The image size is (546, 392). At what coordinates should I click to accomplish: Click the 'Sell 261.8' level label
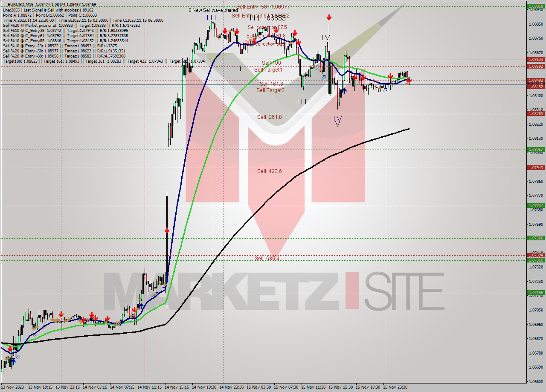click(269, 117)
